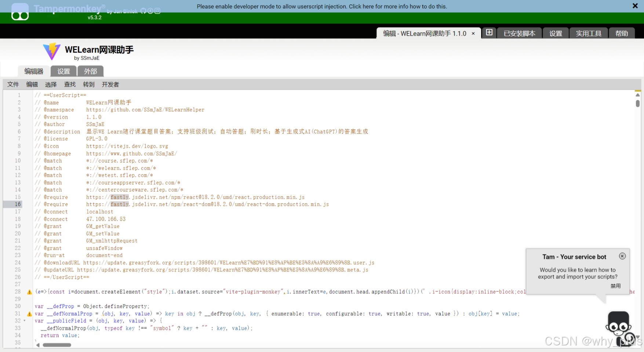The image size is (644, 352).
Task: Click the var __defProp code line
Action: 92,306
